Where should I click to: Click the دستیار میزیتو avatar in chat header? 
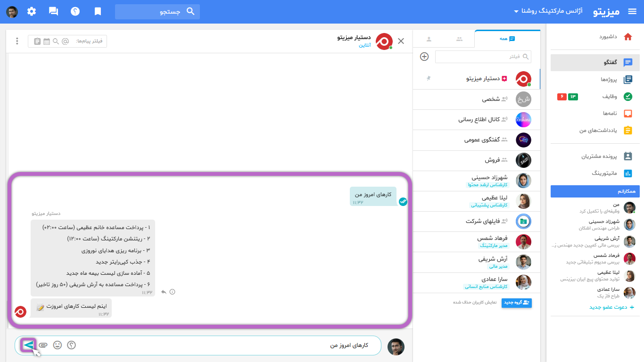384,41
